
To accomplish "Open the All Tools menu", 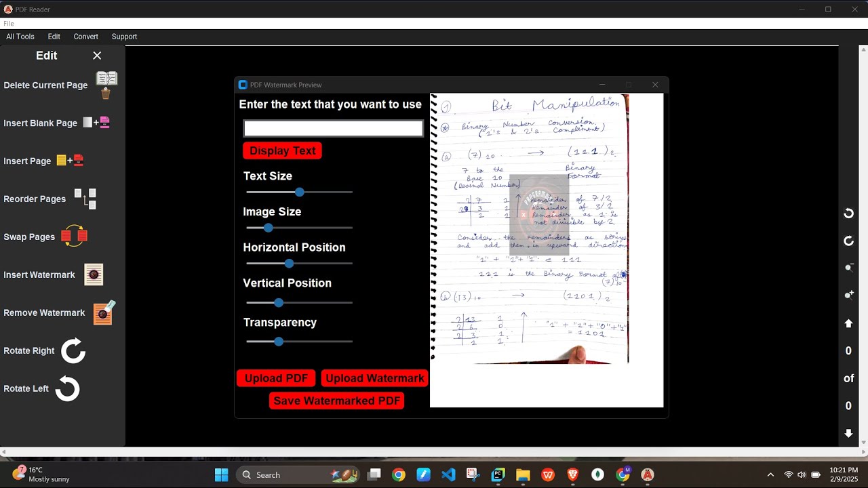I will tap(20, 37).
